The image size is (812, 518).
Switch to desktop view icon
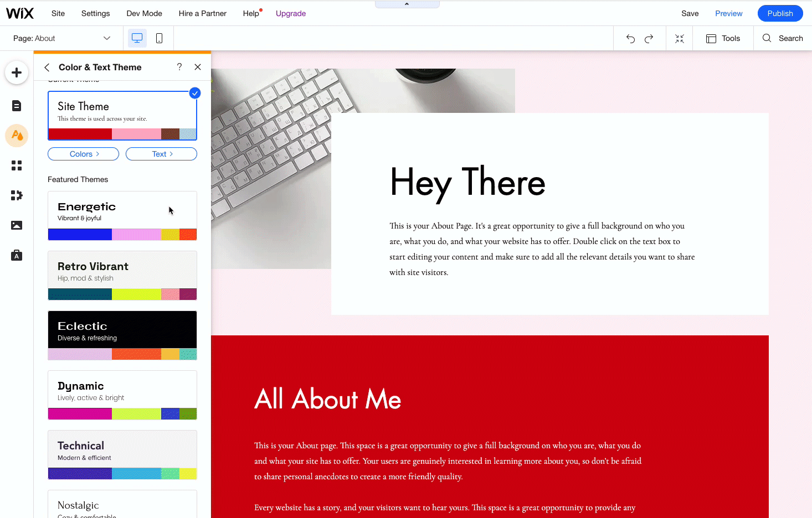click(137, 38)
